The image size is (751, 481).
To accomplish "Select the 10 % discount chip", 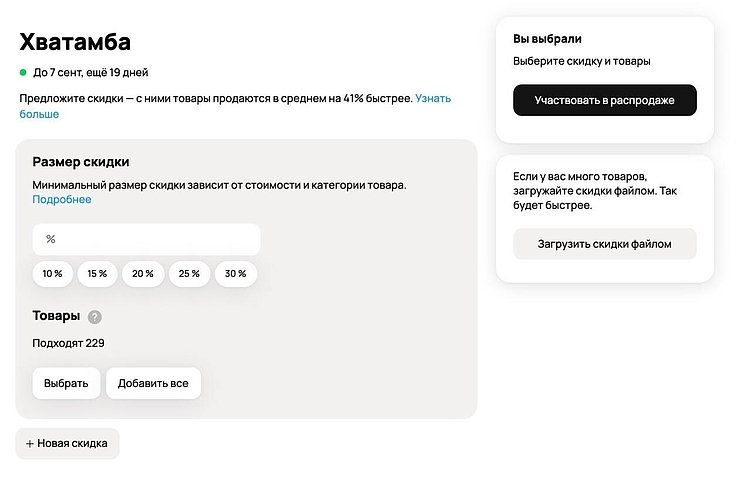I will point(53,274).
